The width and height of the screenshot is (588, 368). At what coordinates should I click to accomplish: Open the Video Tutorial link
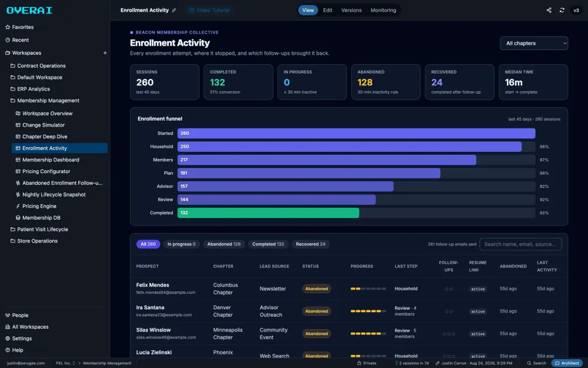(209, 10)
